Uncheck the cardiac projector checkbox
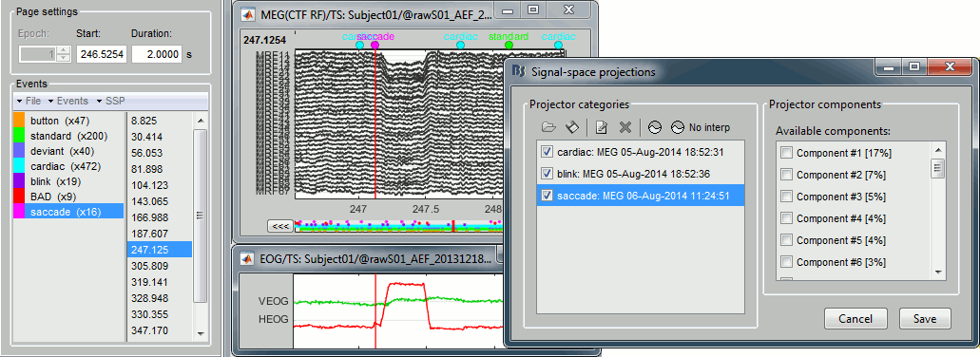 pos(547,152)
